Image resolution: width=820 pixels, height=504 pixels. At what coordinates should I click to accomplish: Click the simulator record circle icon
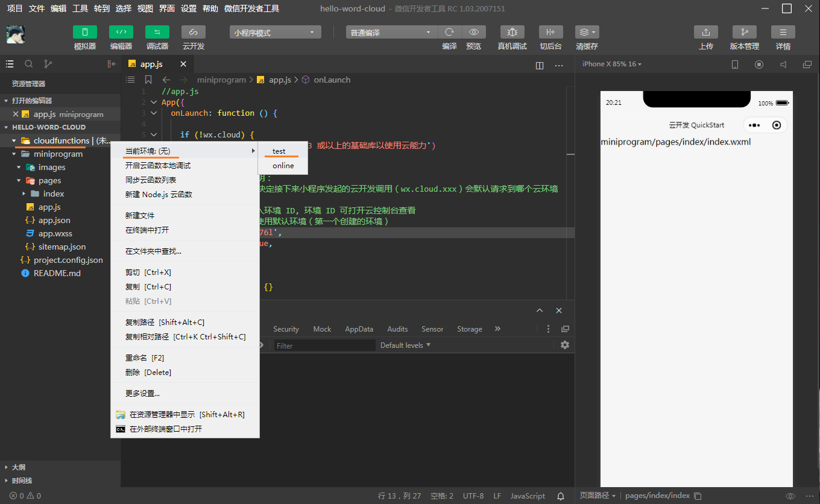tap(759, 64)
